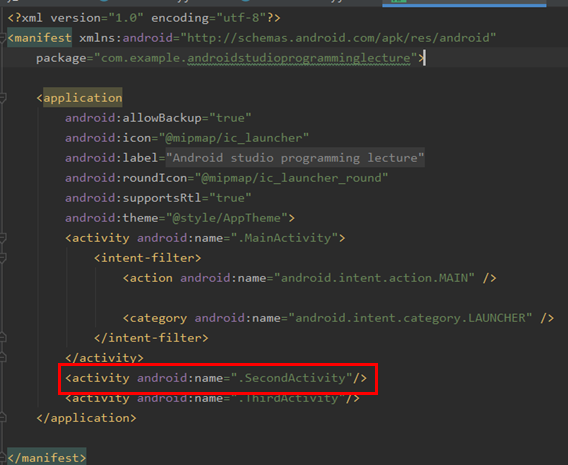Click the android:allowBackup="true" attribute
The image size is (568, 465).
pyautogui.click(x=158, y=118)
